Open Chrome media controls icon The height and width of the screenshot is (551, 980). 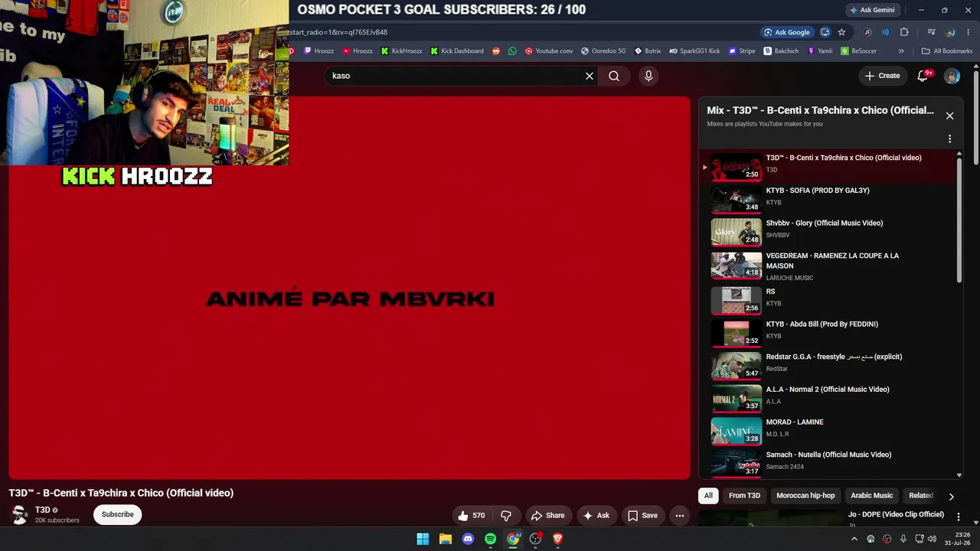931,32
